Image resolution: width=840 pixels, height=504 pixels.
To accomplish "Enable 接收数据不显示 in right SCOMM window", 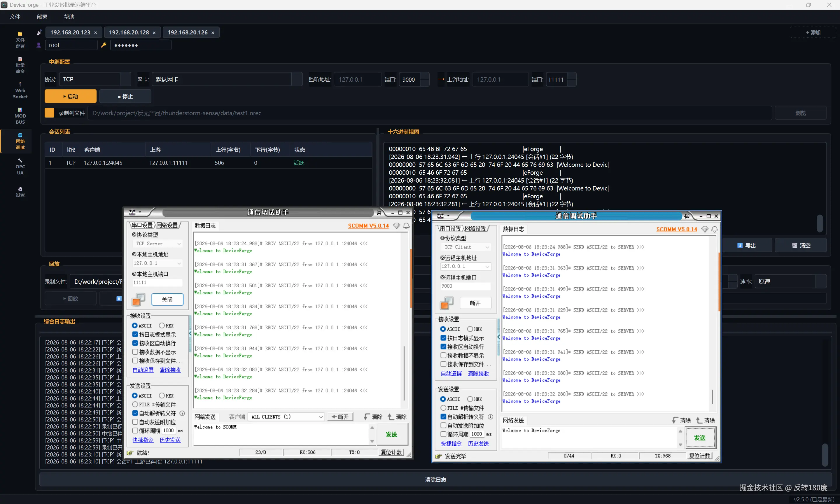I will tap(443, 356).
